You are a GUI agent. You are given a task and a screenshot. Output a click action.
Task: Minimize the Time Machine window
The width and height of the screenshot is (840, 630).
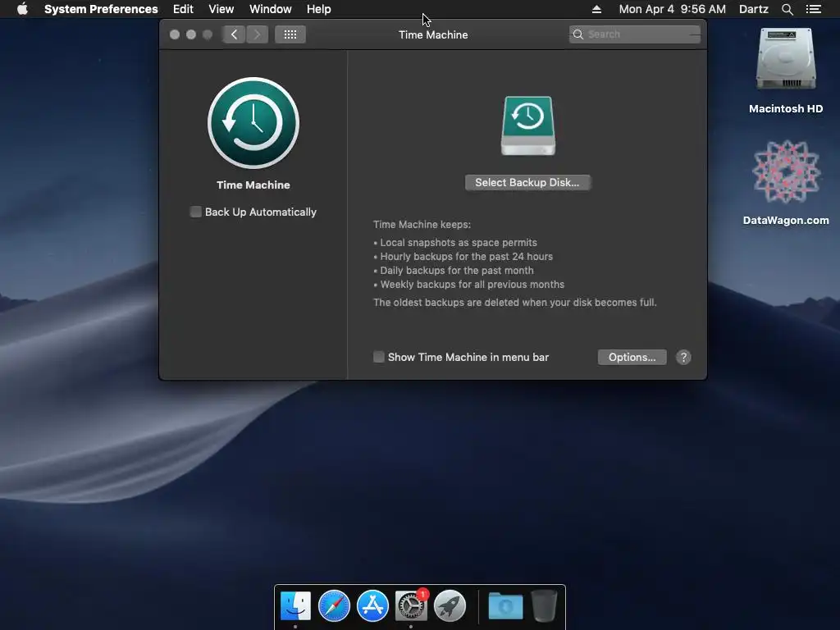[x=190, y=34]
